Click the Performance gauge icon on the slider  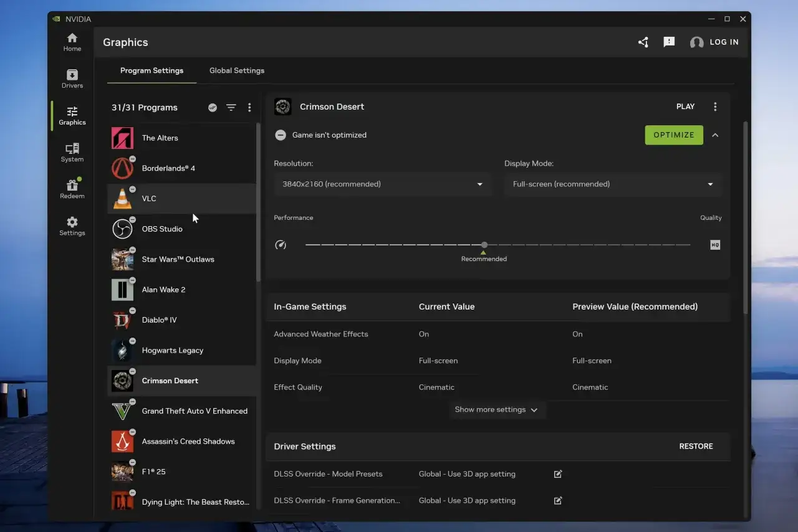coord(281,245)
